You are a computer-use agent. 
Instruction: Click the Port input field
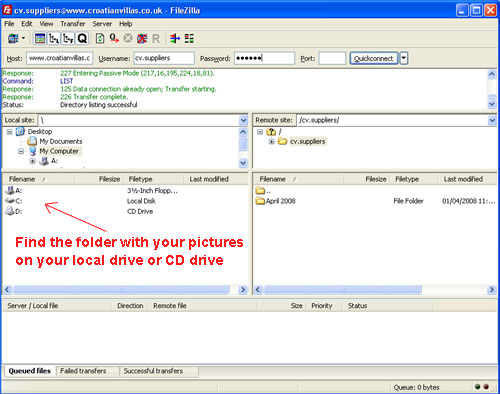(x=332, y=58)
